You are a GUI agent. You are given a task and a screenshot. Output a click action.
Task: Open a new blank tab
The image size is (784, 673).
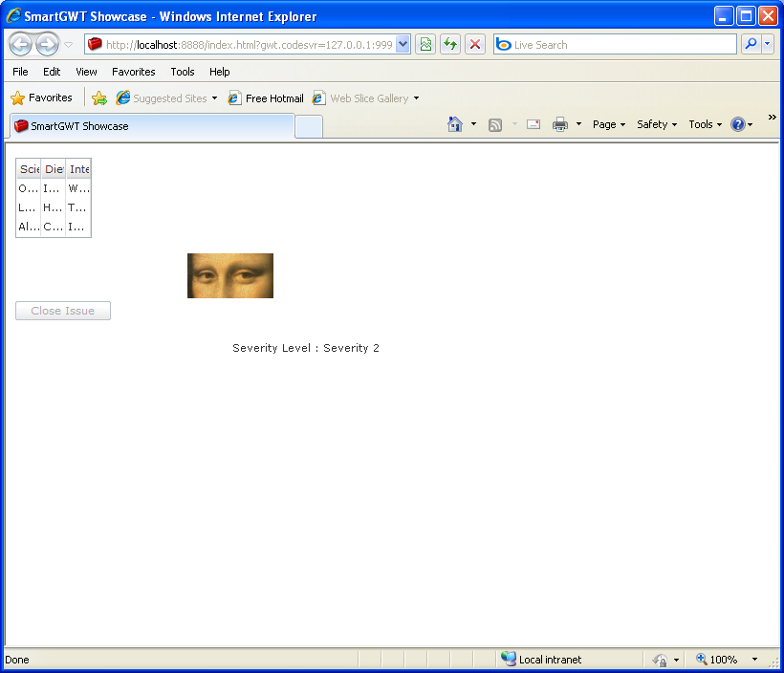click(x=309, y=126)
